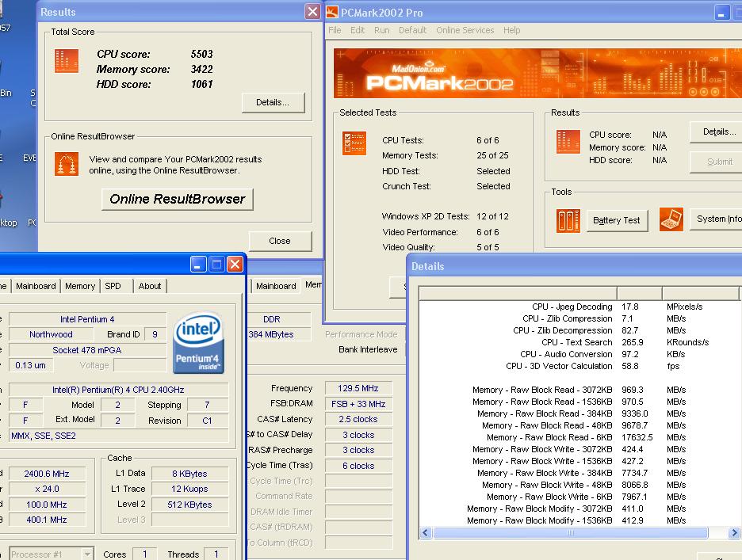Click the Battery Test battery icon
The image size is (742, 560).
click(x=568, y=220)
